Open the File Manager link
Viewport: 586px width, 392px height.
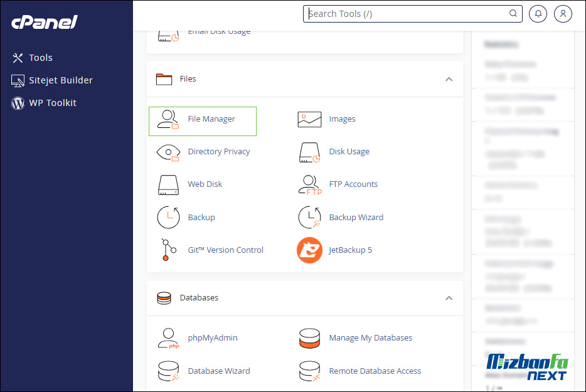coord(211,119)
